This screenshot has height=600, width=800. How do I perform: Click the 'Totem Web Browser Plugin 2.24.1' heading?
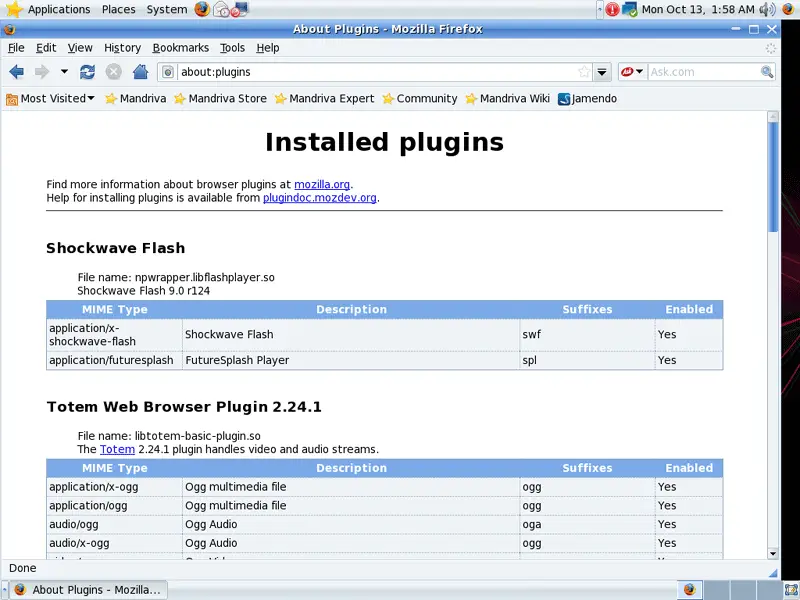pyautogui.click(x=184, y=407)
